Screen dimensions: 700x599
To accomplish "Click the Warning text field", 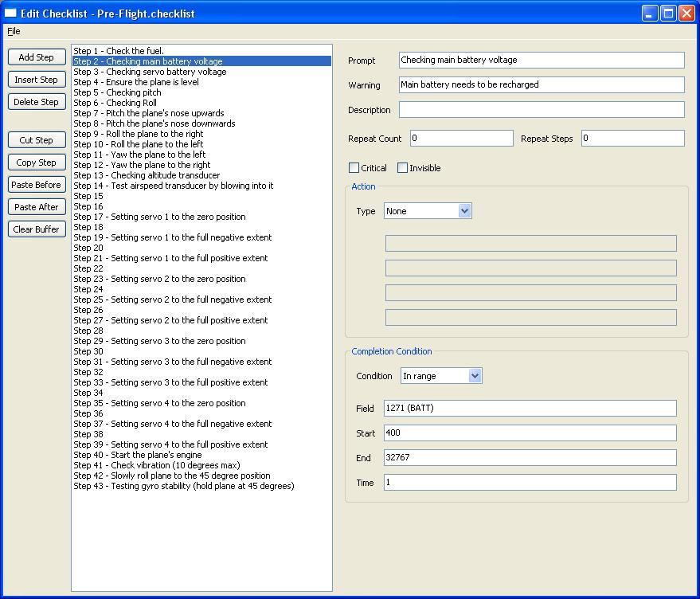I will 542,84.
